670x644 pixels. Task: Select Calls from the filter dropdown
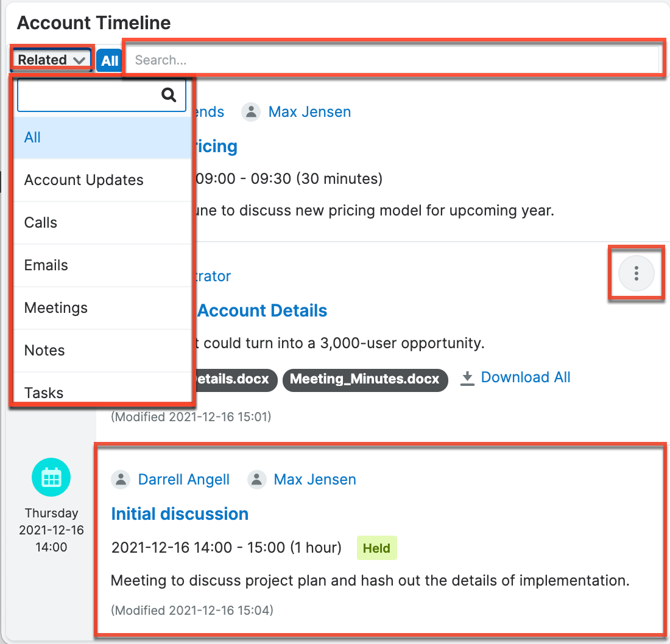coord(40,222)
